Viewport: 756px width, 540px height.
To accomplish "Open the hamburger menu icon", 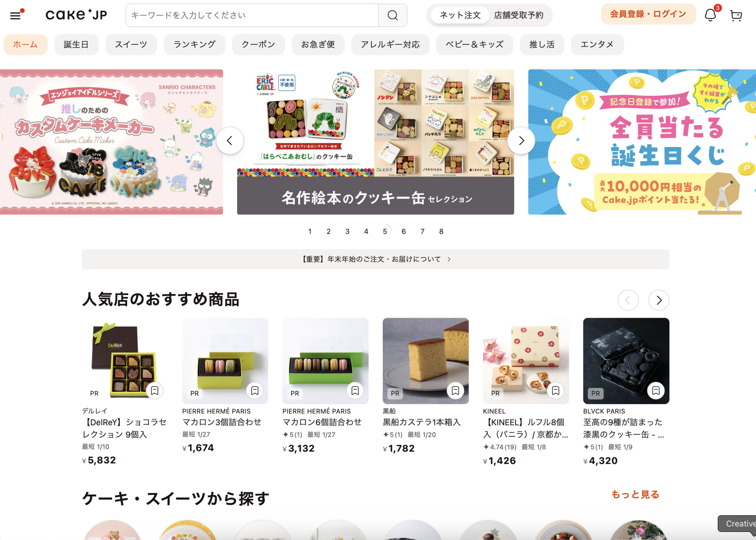I will click(16, 15).
